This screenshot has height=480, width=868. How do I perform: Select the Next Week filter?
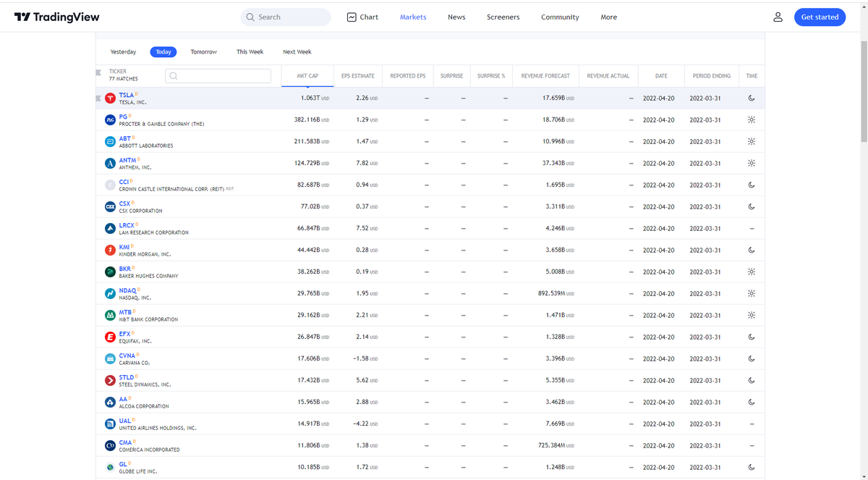[x=297, y=52]
